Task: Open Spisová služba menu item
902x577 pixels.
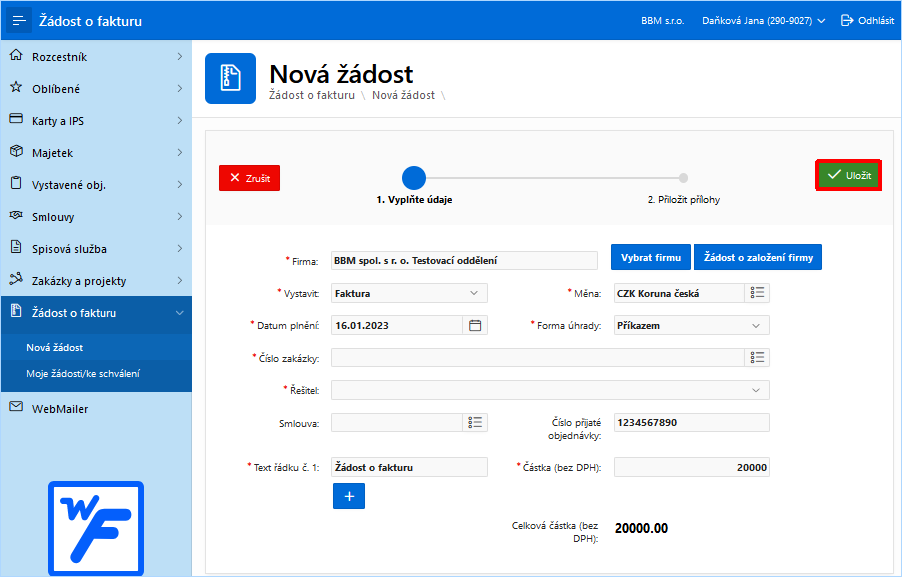Action: (x=96, y=249)
